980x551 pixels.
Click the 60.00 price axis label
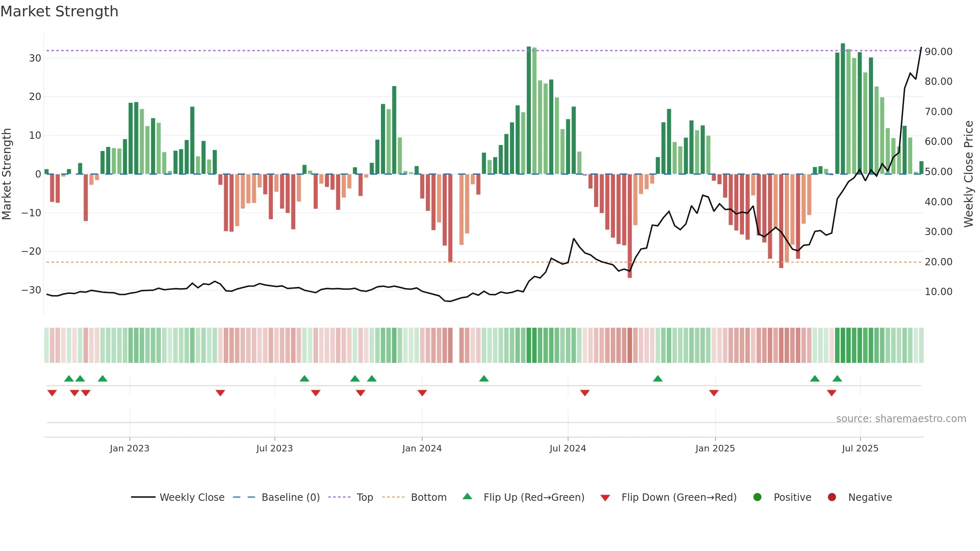click(x=938, y=141)
